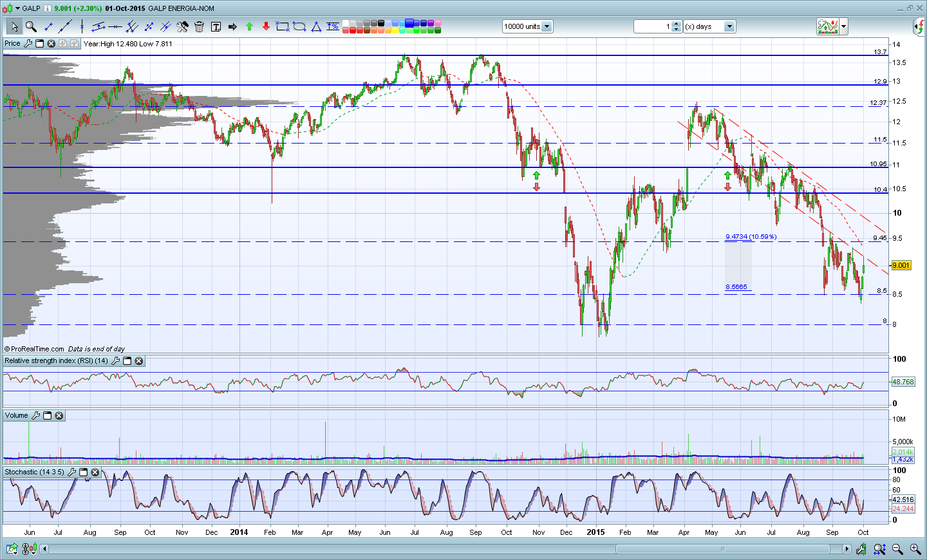The height and width of the screenshot is (560, 927).
Task: Click the horizontal scrollbar right arrow
Action: pos(847,549)
